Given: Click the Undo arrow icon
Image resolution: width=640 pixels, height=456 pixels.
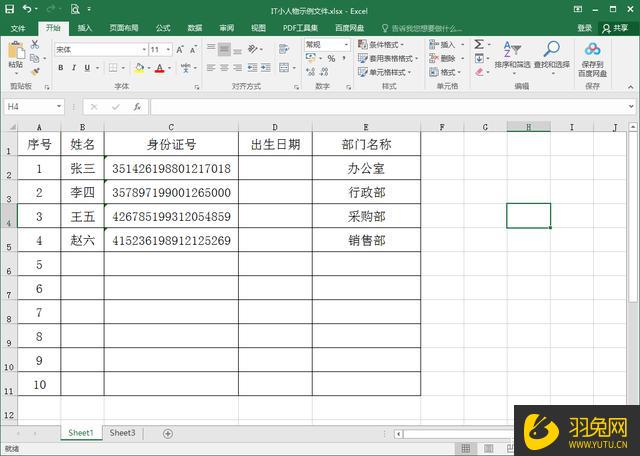Looking at the screenshot, I should (x=27, y=9).
